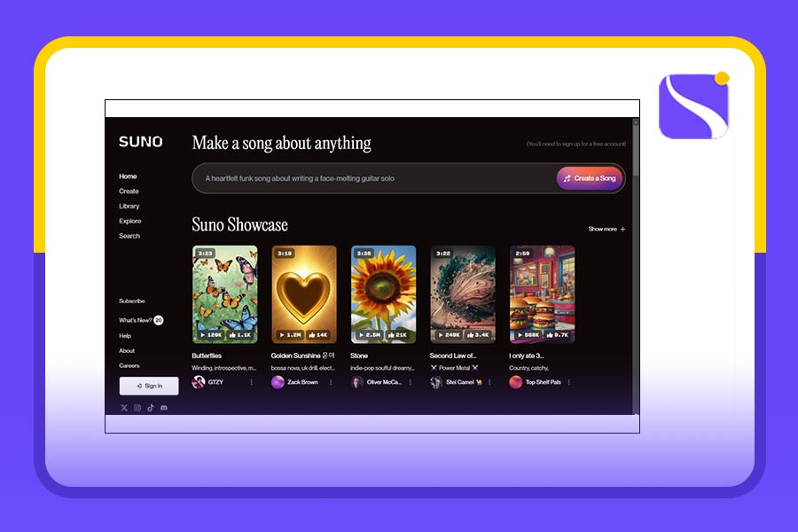Viewport: 798px width, 532px height.
Task: Open the Golden Sunshine heart thumbnail
Action: pos(304,293)
